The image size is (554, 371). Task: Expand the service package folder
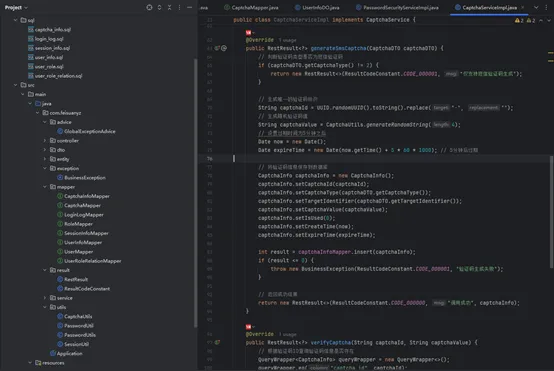(45, 298)
